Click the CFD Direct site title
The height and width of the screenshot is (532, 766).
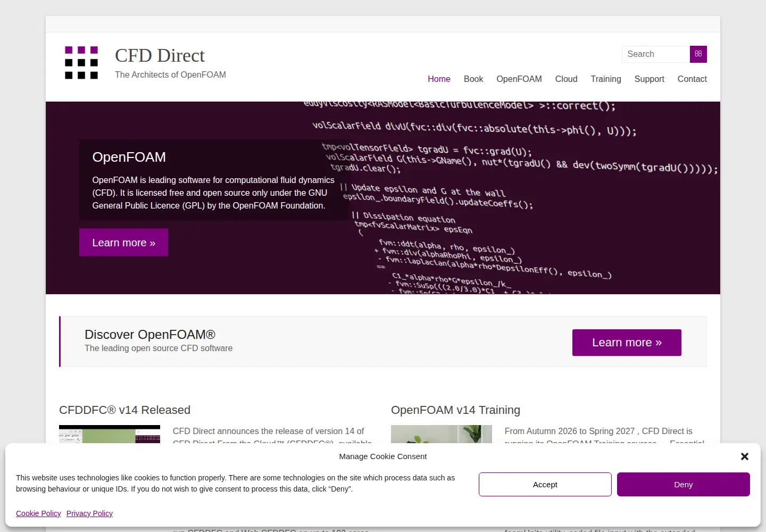160,55
